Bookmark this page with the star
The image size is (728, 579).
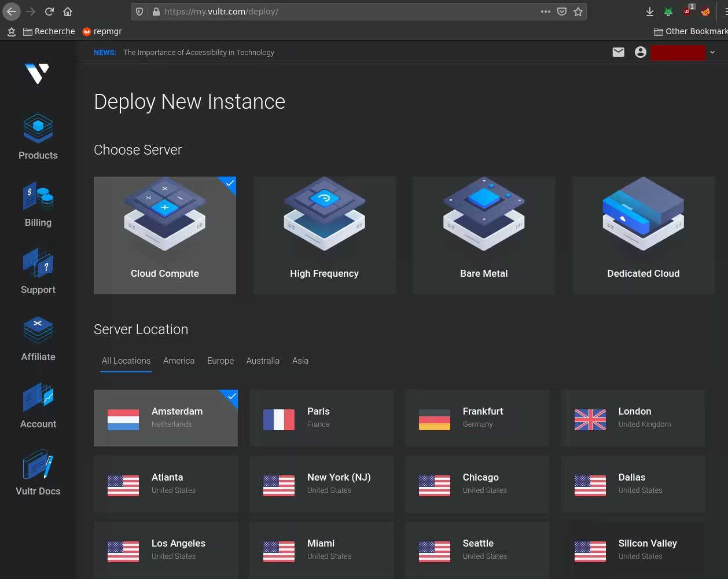(578, 12)
